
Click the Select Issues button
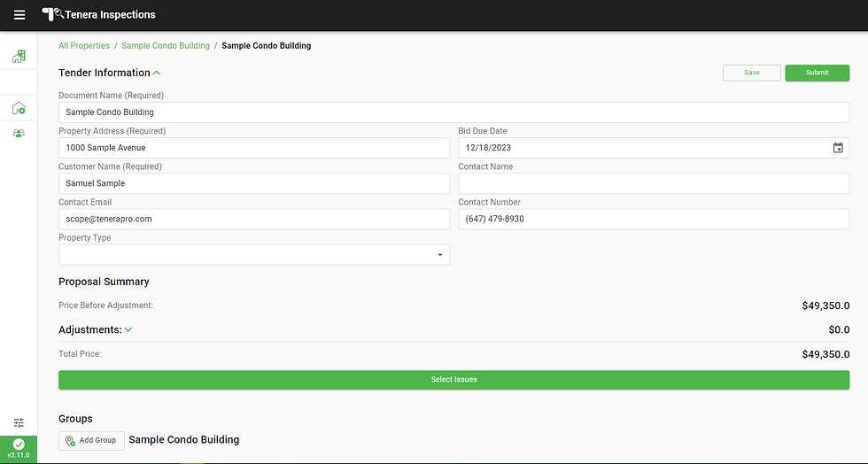(x=453, y=380)
